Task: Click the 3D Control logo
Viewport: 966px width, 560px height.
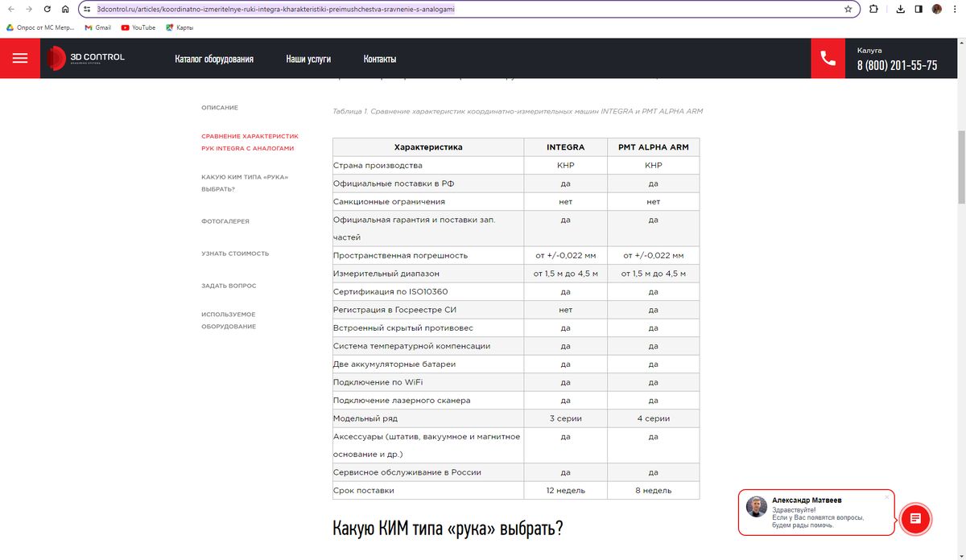Action: [x=85, y=58]
